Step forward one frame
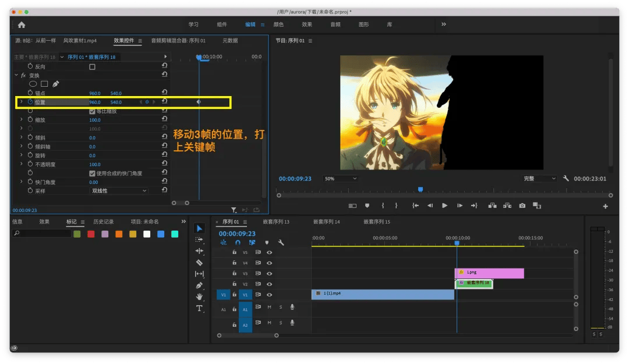Screen dimensions: 629x364 tap(460, 206)
